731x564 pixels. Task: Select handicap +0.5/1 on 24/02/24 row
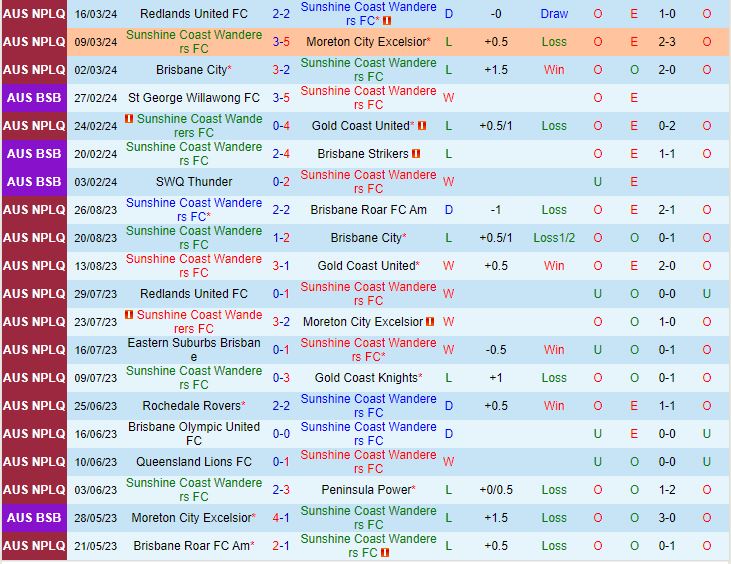(496, 126)
